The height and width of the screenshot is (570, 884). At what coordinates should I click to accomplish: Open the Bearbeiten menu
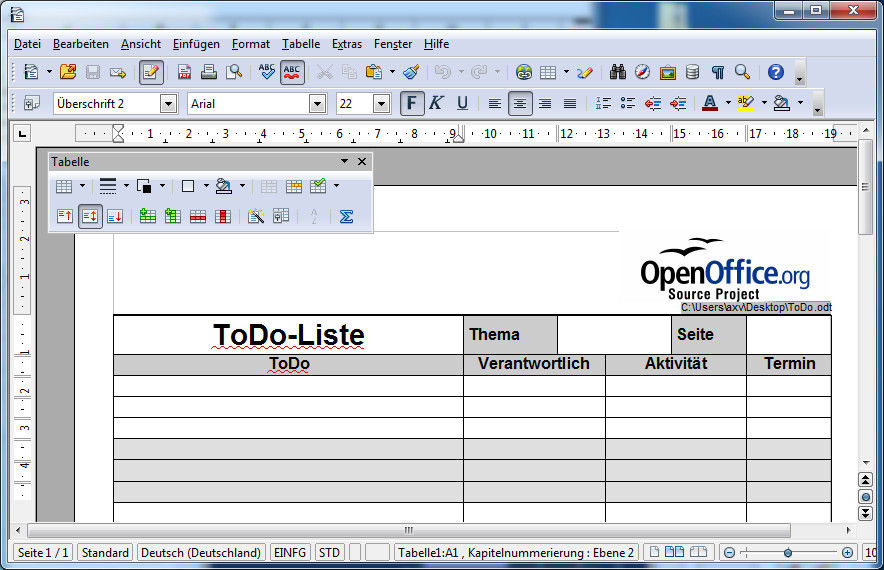(81, 44)
